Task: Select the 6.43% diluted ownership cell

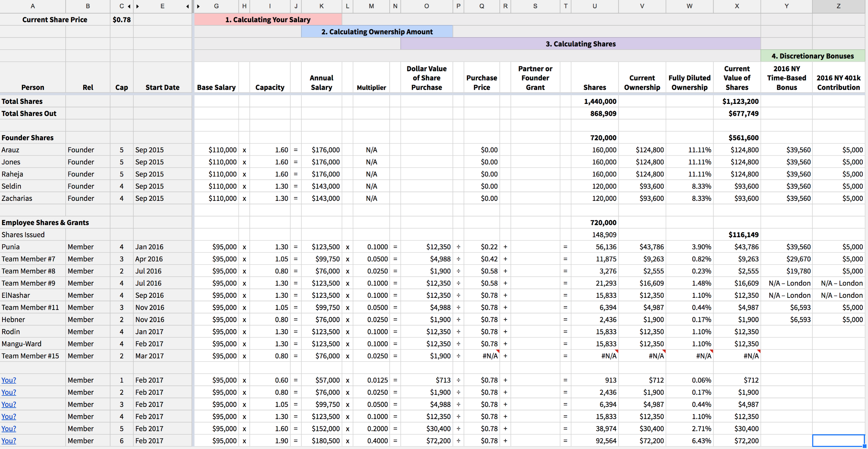Action: point(690,441)
